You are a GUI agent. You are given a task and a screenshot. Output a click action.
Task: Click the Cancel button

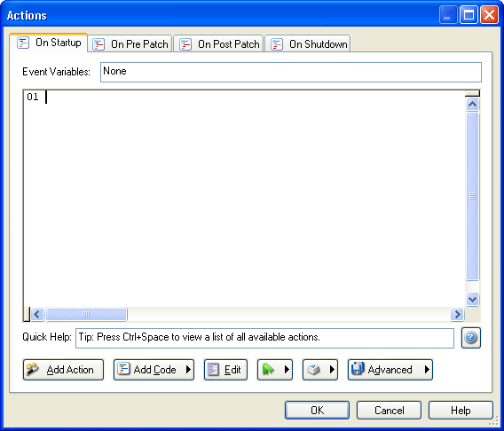pos(389,410)
